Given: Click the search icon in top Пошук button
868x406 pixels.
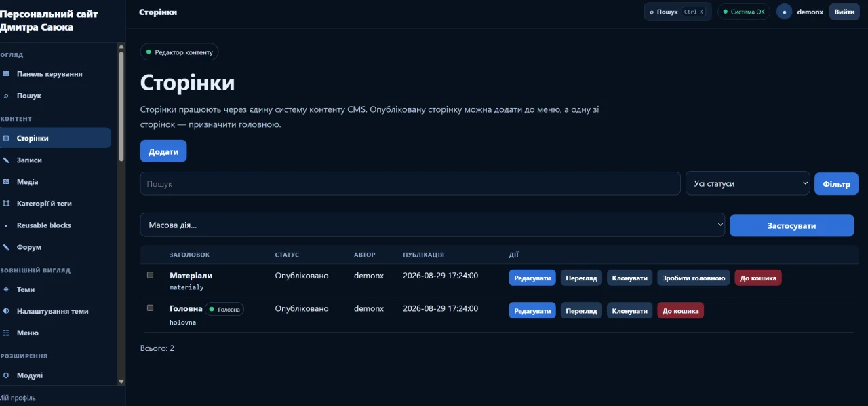Looking at the screenshot, I should 652,12.
